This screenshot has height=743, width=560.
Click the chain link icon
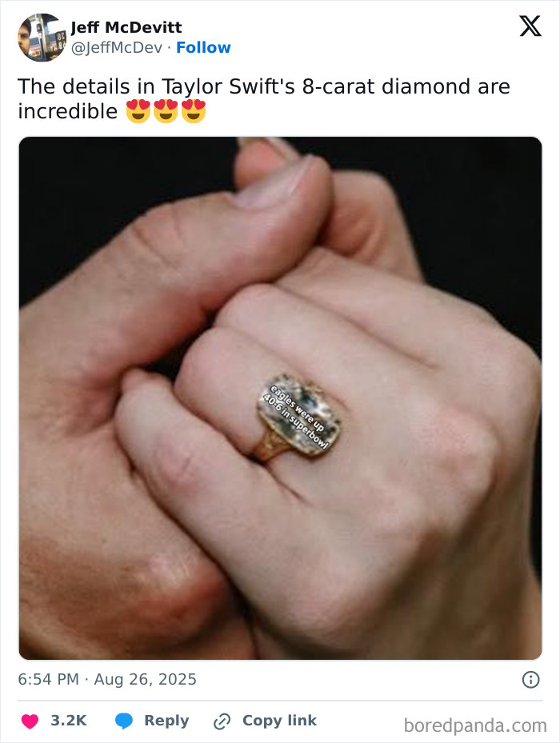pyautogui.click(x=222, y=721)
